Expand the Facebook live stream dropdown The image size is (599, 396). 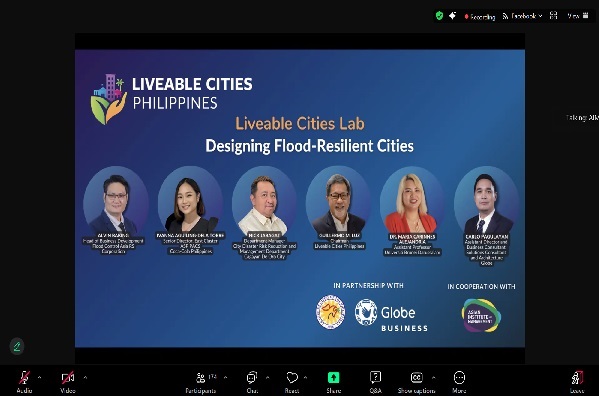(x=522, y=16)
